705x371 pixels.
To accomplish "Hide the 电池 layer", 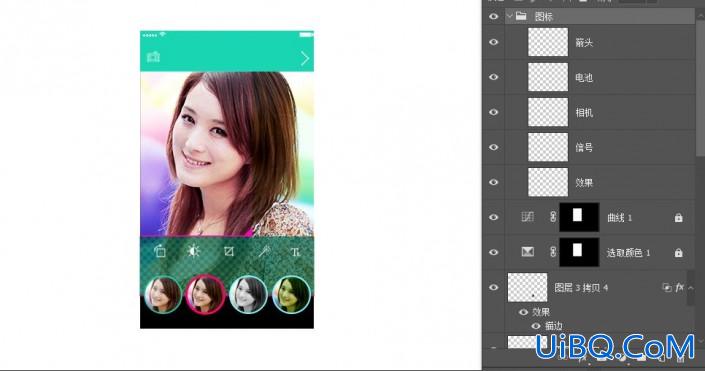I will pyautogui.click(x=494, y=77).
